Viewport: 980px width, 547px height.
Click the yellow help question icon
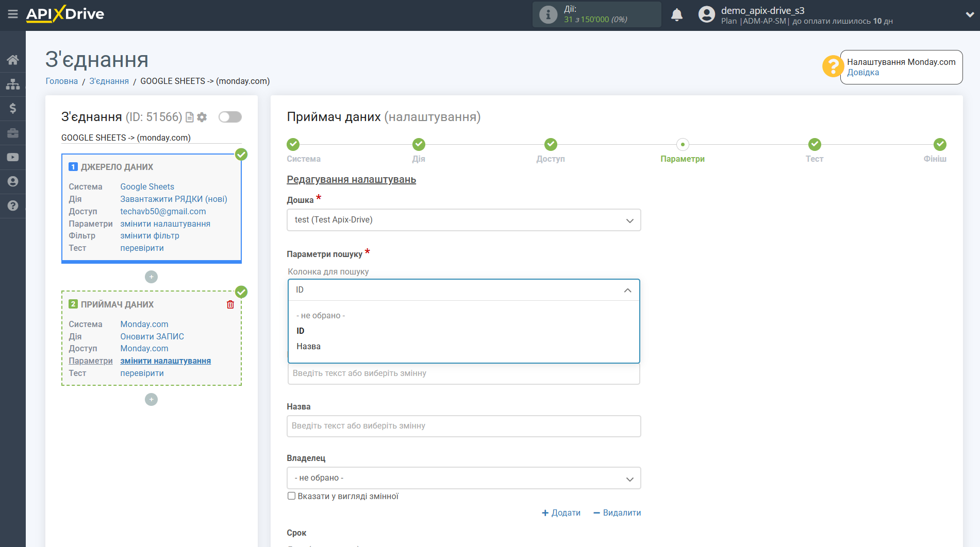click(833, 66)
